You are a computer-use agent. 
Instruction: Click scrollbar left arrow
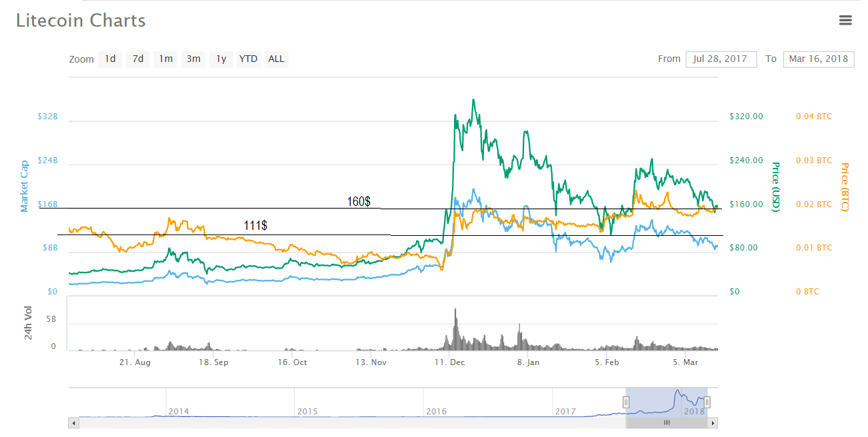coord(73,422)
